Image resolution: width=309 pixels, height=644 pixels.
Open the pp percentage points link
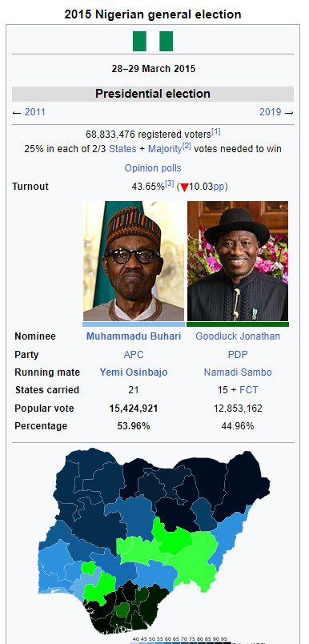219,187
